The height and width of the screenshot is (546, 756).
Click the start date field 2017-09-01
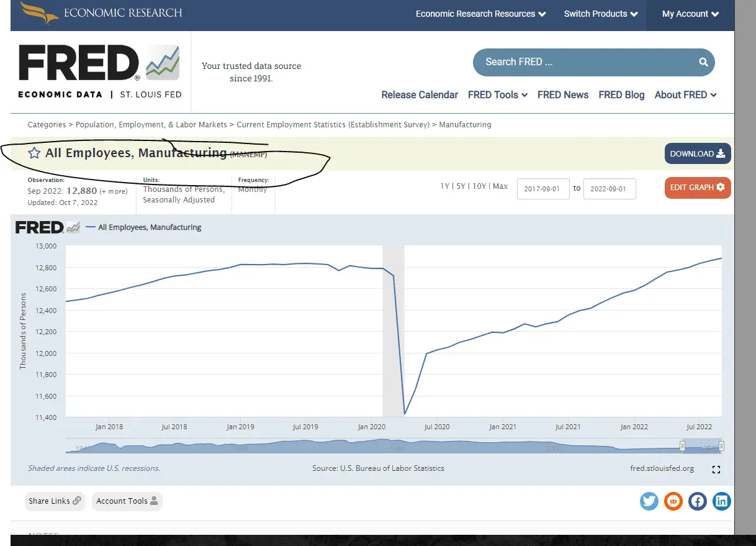coord(543,189)
